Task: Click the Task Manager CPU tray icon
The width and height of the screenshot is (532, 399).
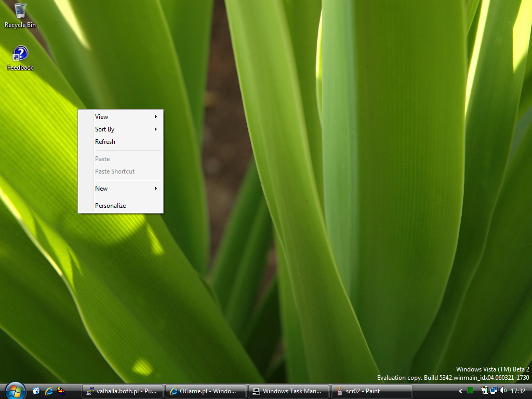Action: point(470,391)
